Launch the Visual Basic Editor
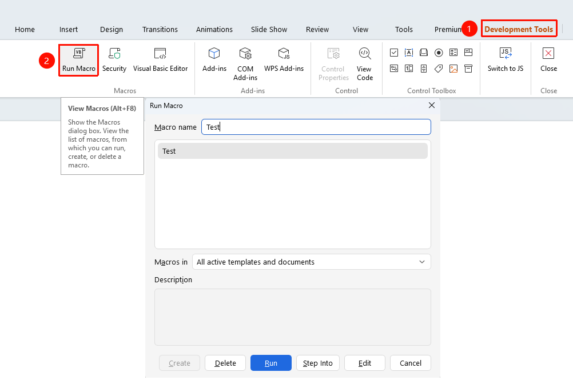 tap(161, 60)
